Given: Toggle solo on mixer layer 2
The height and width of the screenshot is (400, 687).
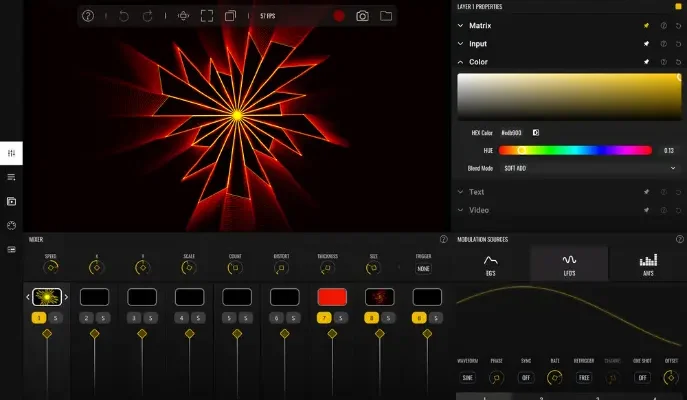Looking at the screenshot, I should [x=103, y=318].
